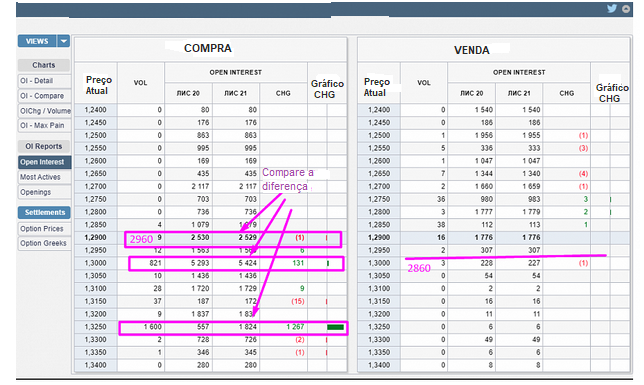This screenshot has height=385, width=644.
Task: Open the OI - Compare chart
Action: click(x=44, y=96)
